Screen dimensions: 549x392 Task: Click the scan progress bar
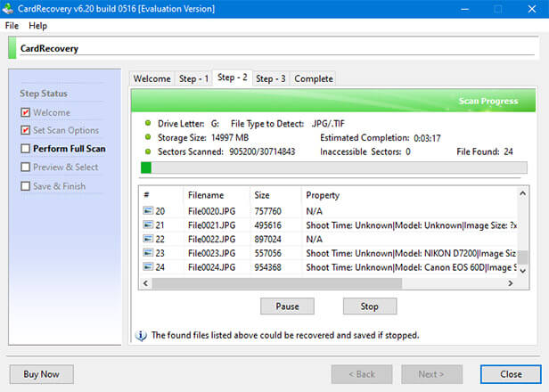tap(334, 167)
